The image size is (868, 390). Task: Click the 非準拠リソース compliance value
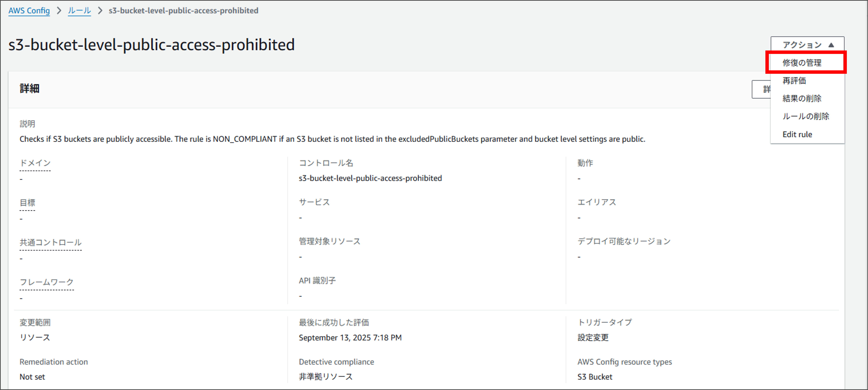point(326,376)
